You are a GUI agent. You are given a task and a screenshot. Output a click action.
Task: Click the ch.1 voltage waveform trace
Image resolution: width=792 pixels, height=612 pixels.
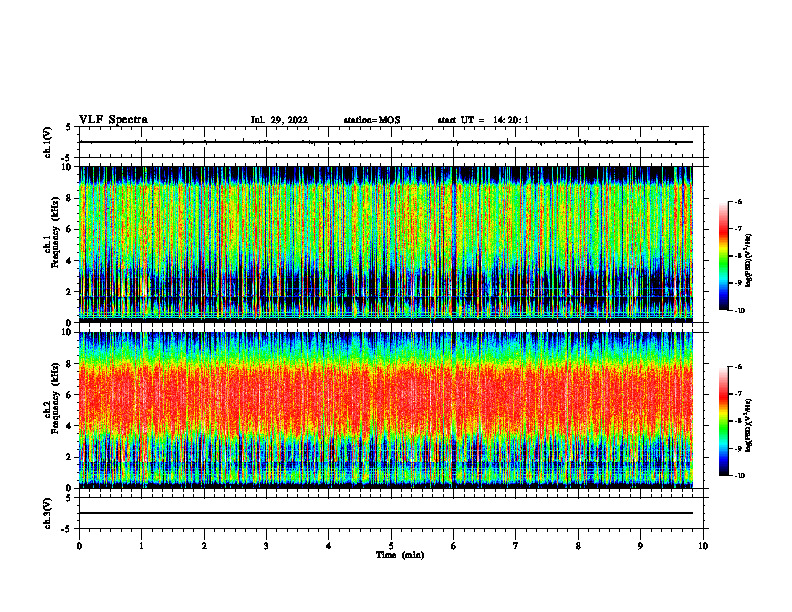386,142
